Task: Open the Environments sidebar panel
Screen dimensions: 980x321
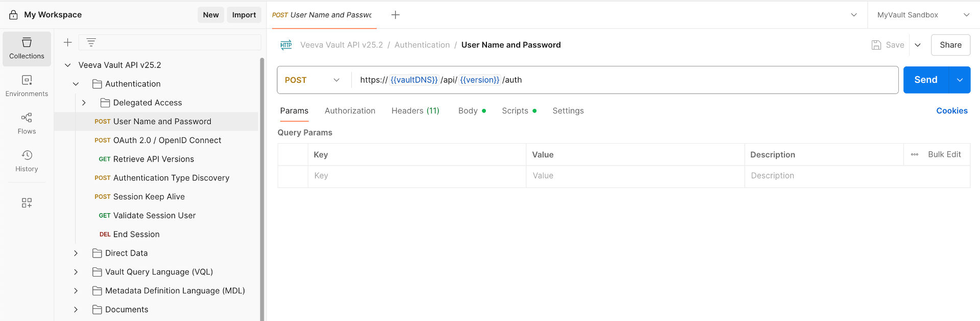Action: [27, 86]
